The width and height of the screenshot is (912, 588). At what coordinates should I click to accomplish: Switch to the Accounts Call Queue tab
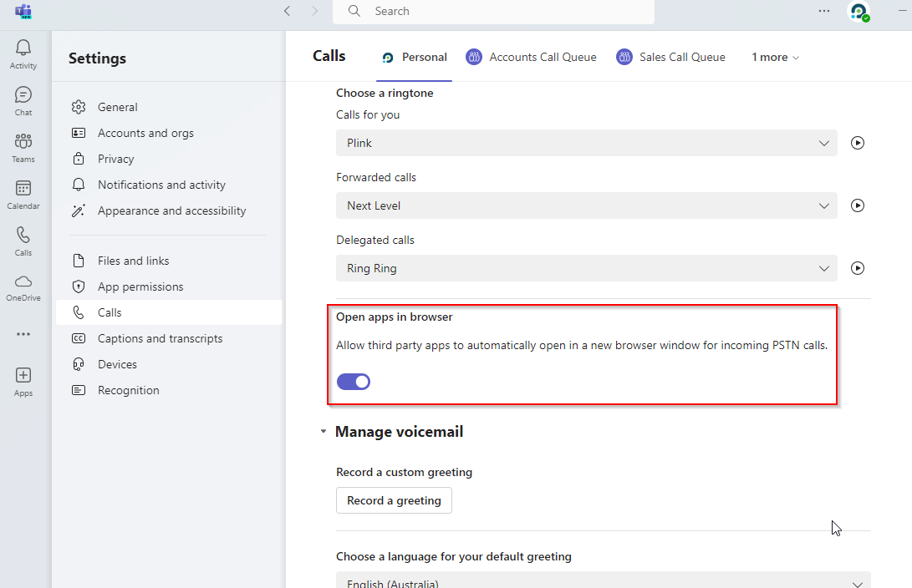pos(532,57)
